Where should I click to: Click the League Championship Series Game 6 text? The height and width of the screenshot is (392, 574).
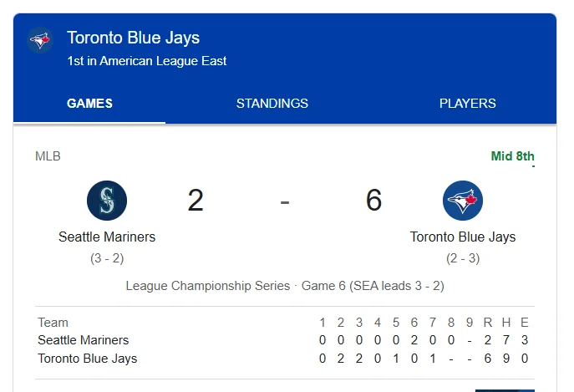pyautogui.click(x=285, y=286)
